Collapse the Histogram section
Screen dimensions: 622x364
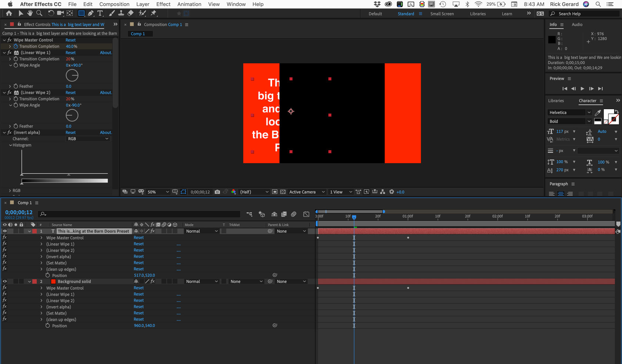coord(10,145)
